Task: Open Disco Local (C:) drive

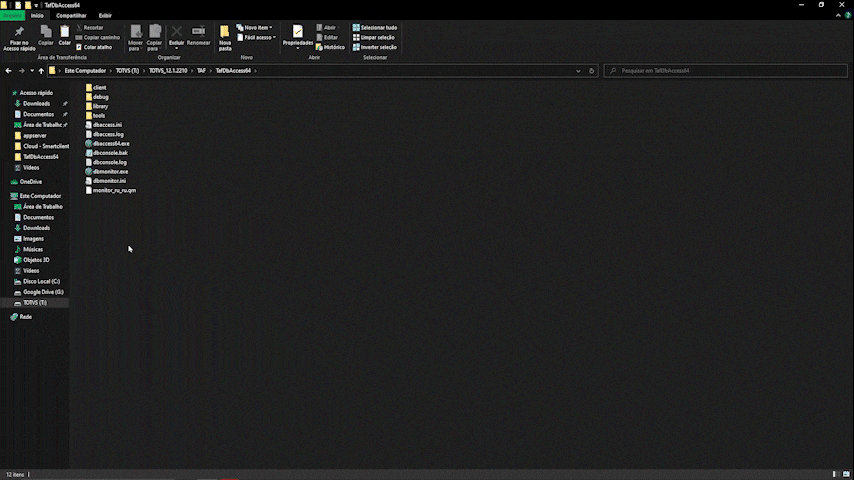Action: pyautogui.click(x=37, y=281)
